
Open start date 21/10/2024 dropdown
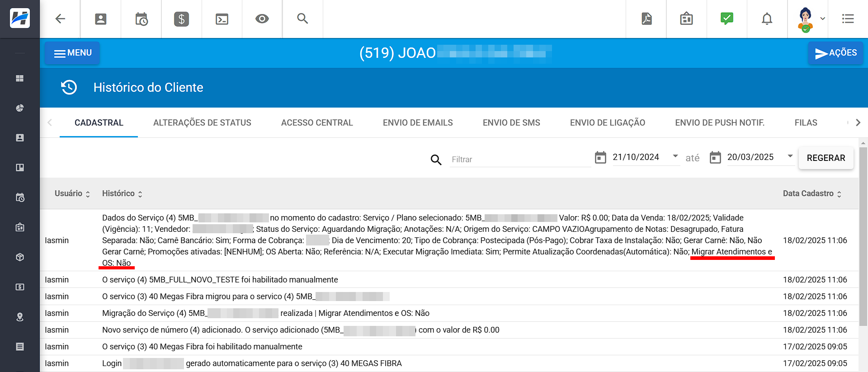coord(675,156)
